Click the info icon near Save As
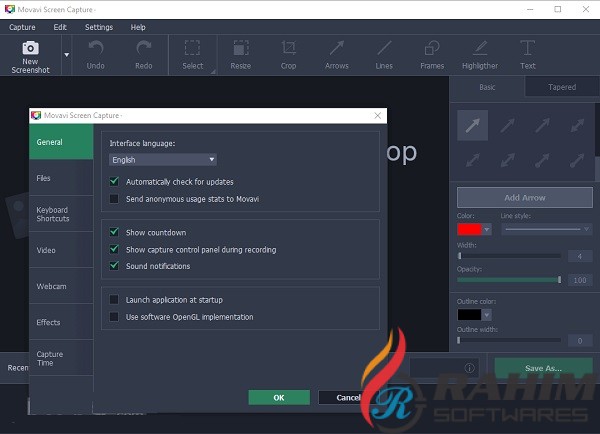Viewport: 600px width, 434px height. pyautogui.click(x=470, y=368)
